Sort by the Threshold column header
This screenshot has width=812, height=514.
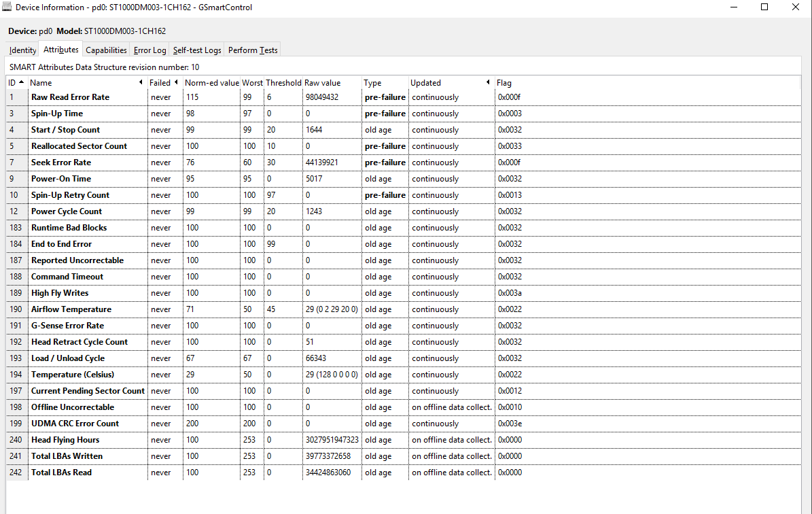point(283,83)
